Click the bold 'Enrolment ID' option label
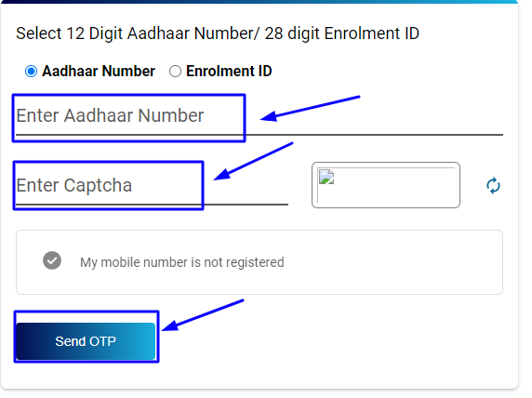The image size is (532, 398). pos(229,71)
